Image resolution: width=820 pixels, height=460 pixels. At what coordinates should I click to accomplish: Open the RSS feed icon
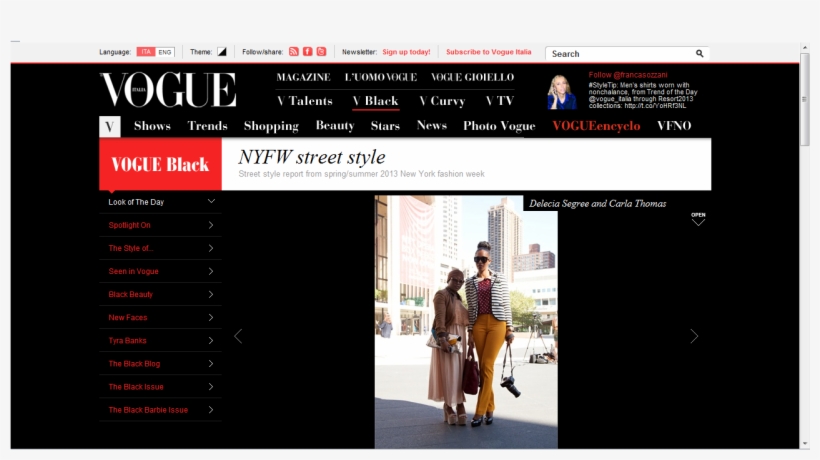point(293,52)
